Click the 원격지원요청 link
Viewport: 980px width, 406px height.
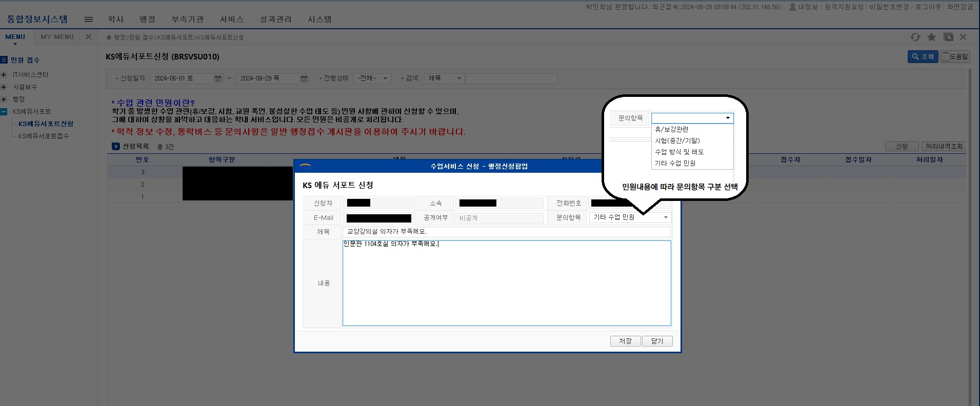pyautogui.click(x=844, y=7)
